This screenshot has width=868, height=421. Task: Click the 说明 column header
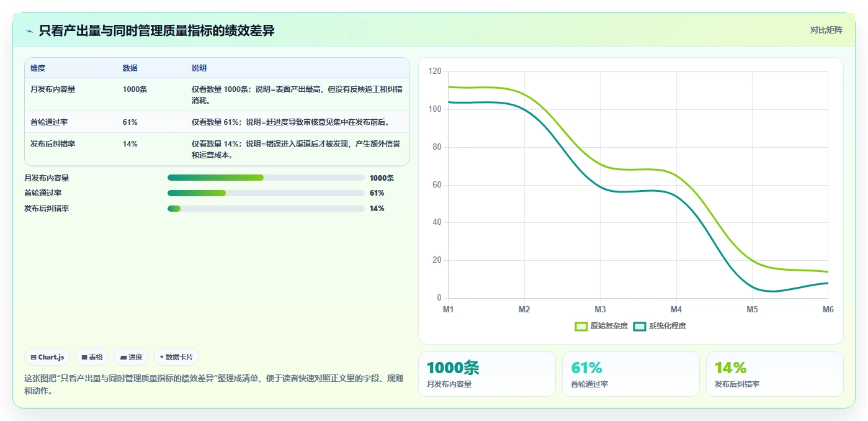[x=199, y=68]
